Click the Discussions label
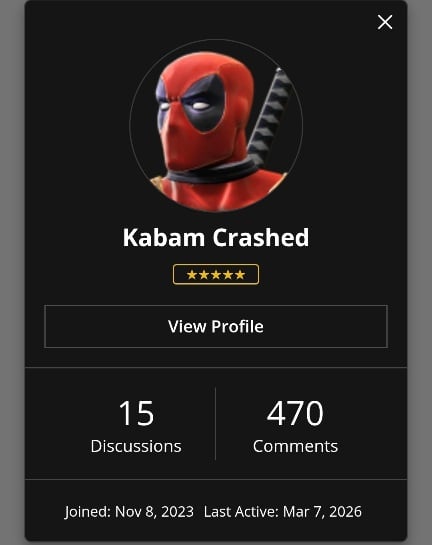Viewport: 432px width, 545px height. tap(136, 446)
